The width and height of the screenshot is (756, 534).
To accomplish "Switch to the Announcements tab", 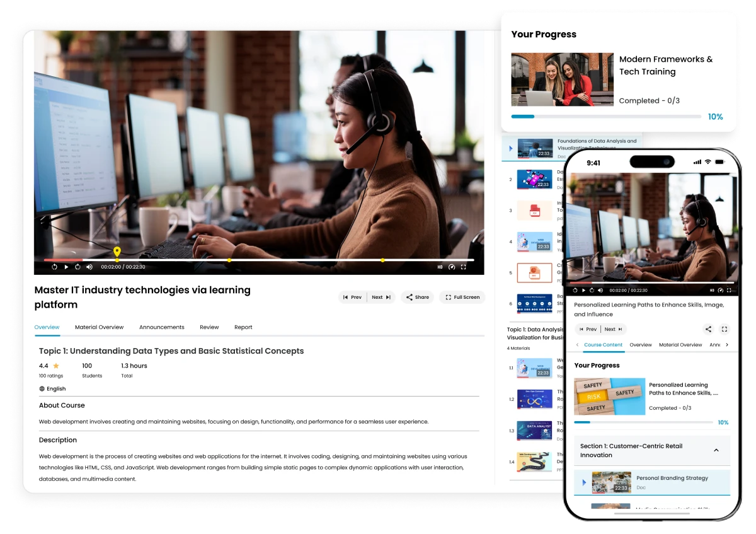I will (x=161, y=327).
